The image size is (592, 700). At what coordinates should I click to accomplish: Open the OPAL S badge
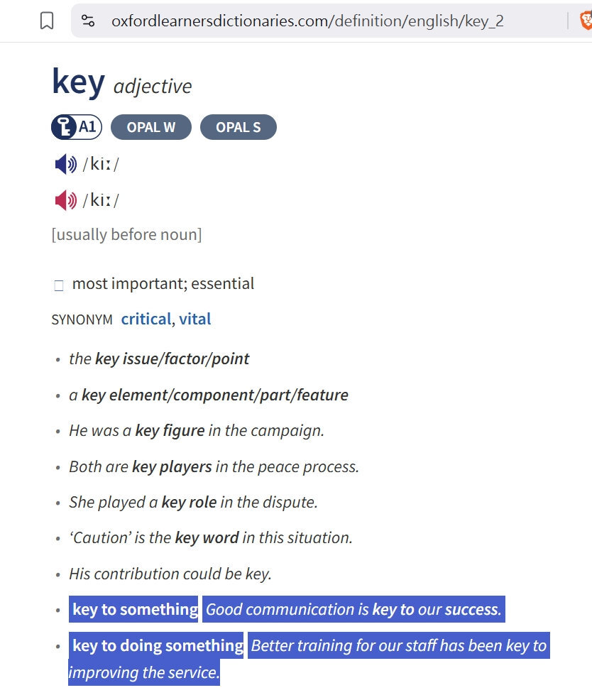[x=239, y=127]
